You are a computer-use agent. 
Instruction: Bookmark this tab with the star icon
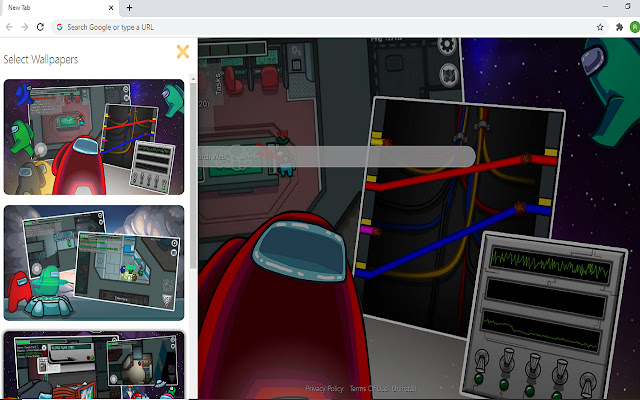(600, 27)
